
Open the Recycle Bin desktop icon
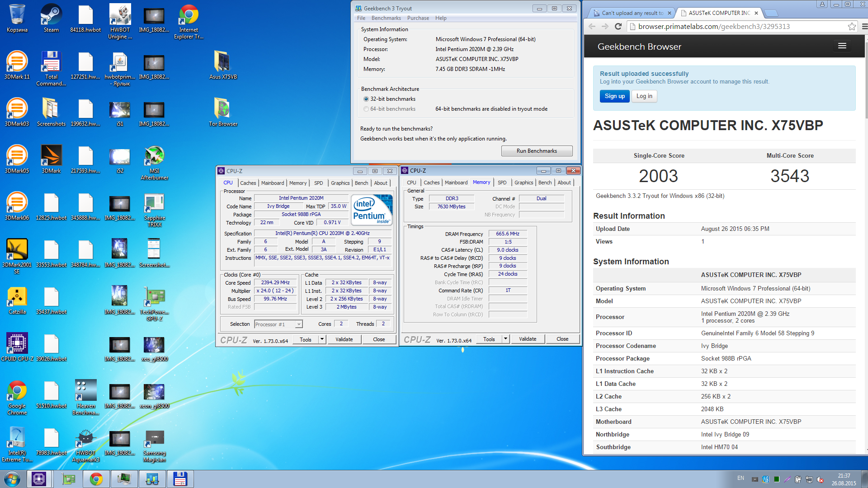tap(17, 18)
